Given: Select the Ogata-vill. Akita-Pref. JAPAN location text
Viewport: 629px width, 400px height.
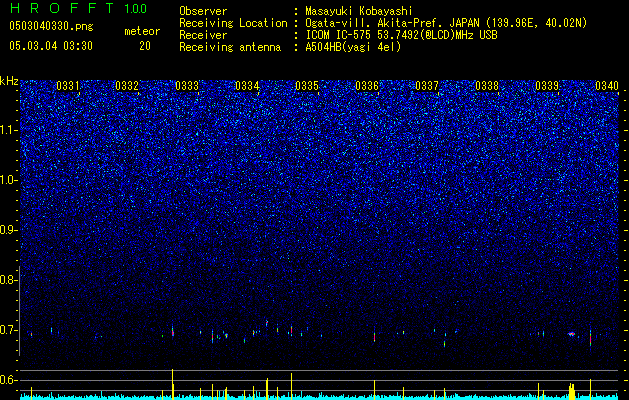Looking at the screenshot, I should pos(446,23).
